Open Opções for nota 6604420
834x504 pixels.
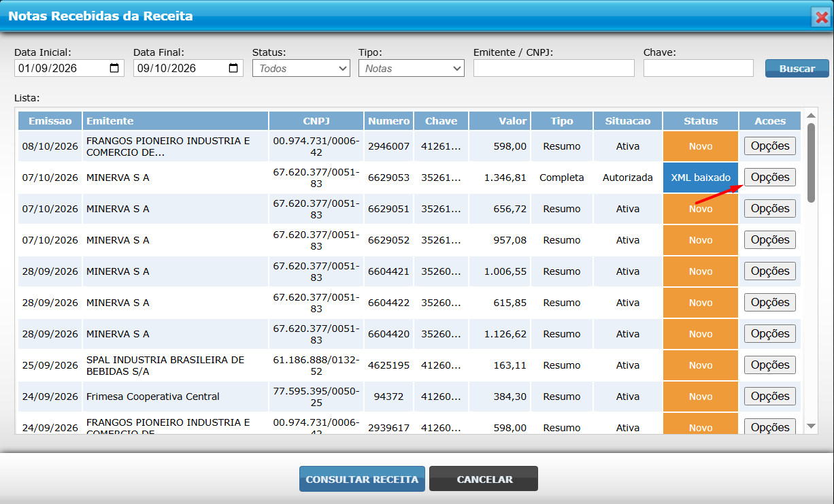[x=770, y=334]
